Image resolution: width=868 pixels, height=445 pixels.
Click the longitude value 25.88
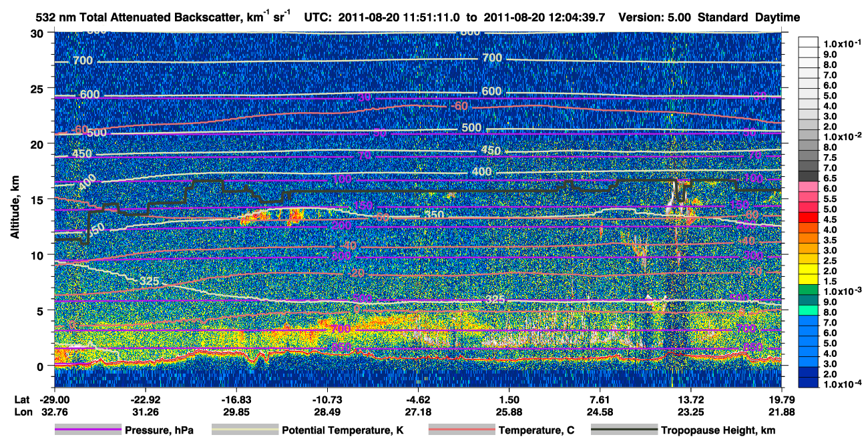pyautogui.click(x=509, y=412)
